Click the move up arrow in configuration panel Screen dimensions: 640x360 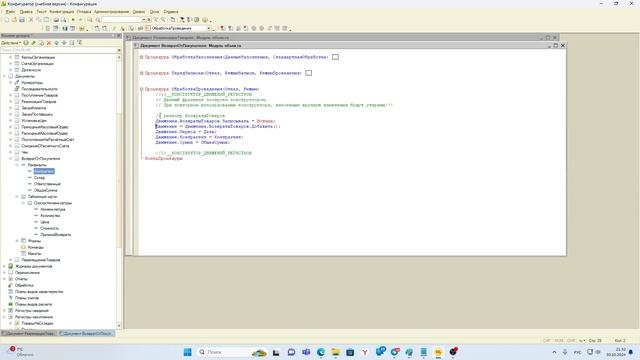click(56, 43)
